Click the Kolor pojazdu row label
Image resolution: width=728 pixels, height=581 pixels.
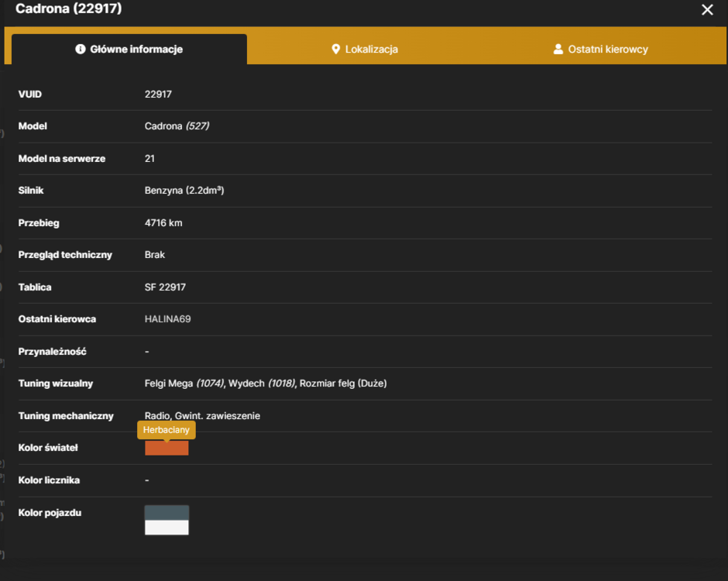tap(50, 513)
